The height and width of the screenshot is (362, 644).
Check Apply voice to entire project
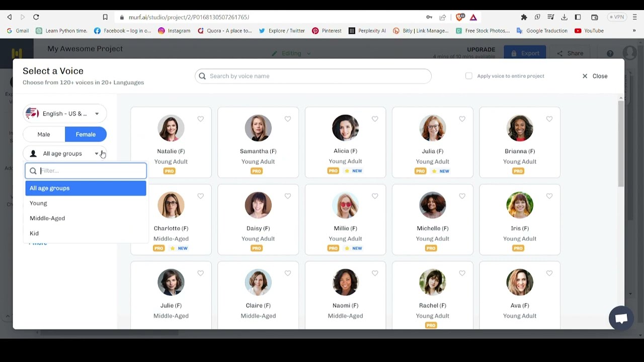[469, 76]
